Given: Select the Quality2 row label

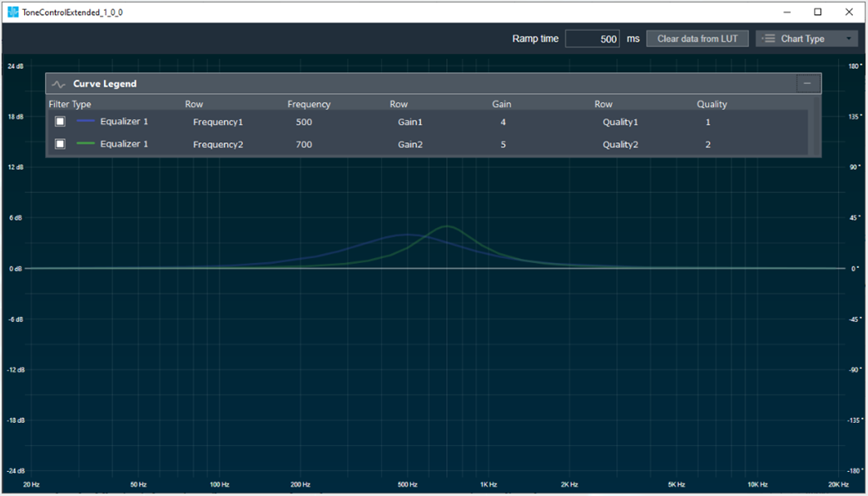Looking at the screenshot, I should (x=621, y=145).
